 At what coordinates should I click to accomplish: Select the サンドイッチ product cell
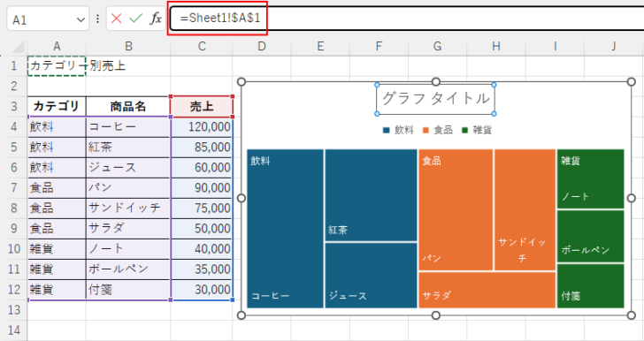pyautogui.click(x=128, y=208)
